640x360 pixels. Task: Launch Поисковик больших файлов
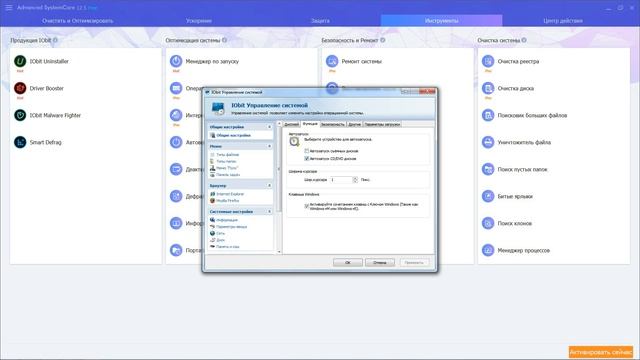point(524,115)
